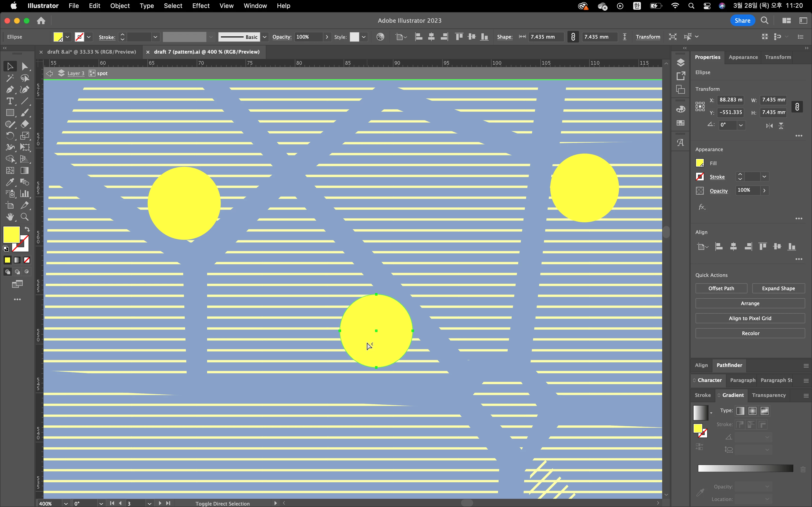Open the rotation angle dropdown in Transform
Viewport: 812px width, 507px height.
point(740,125)
